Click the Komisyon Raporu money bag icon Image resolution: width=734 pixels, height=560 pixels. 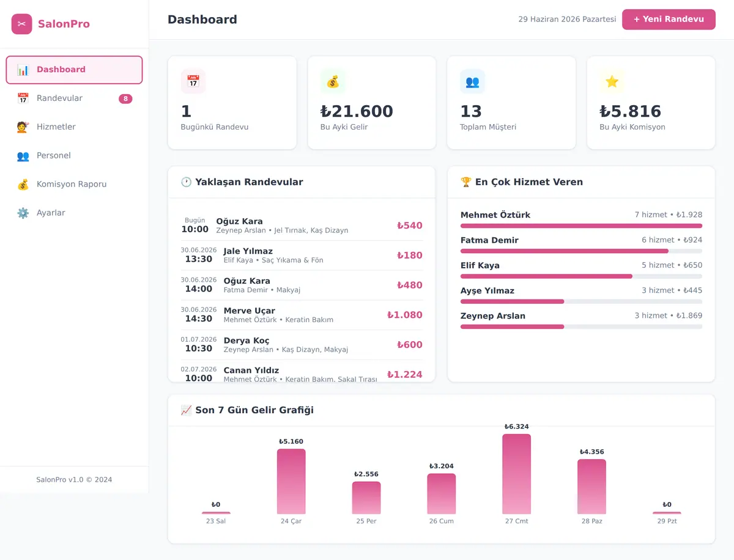pyautogui.click(x=23, y=185)
